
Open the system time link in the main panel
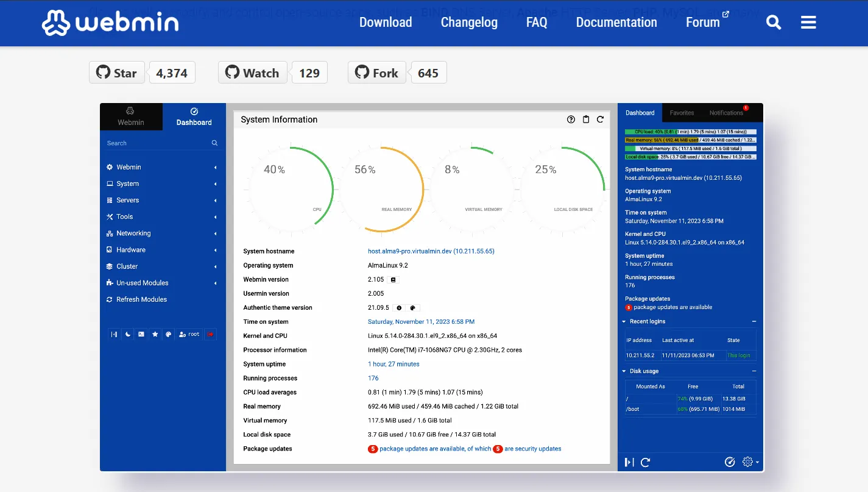tap(421, 322)
